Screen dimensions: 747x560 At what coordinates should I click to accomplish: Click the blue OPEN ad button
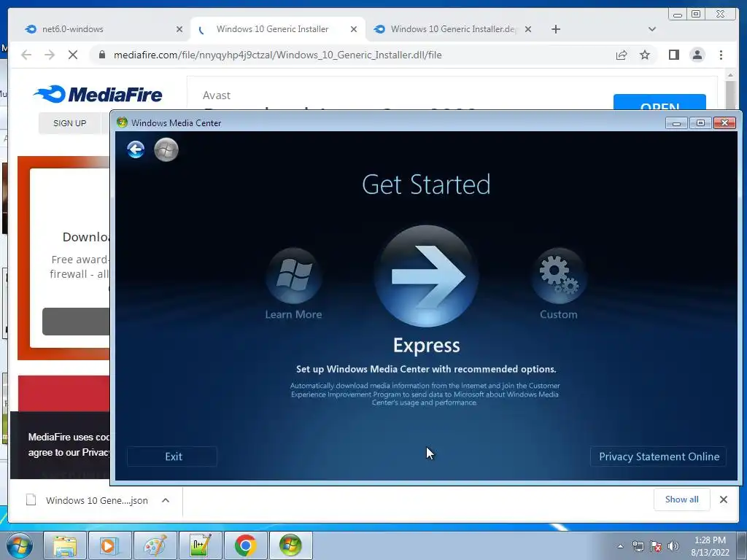659,102
